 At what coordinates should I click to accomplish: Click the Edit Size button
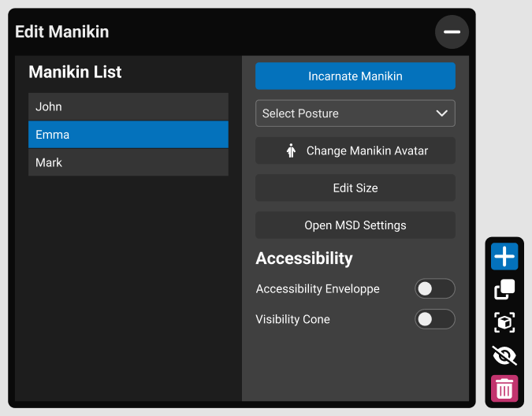[355, 188]
